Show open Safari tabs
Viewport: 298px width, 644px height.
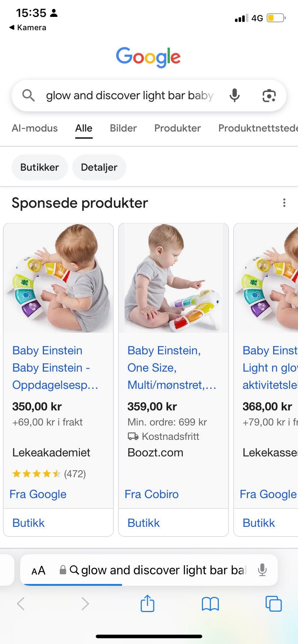(x=273, y=604)
